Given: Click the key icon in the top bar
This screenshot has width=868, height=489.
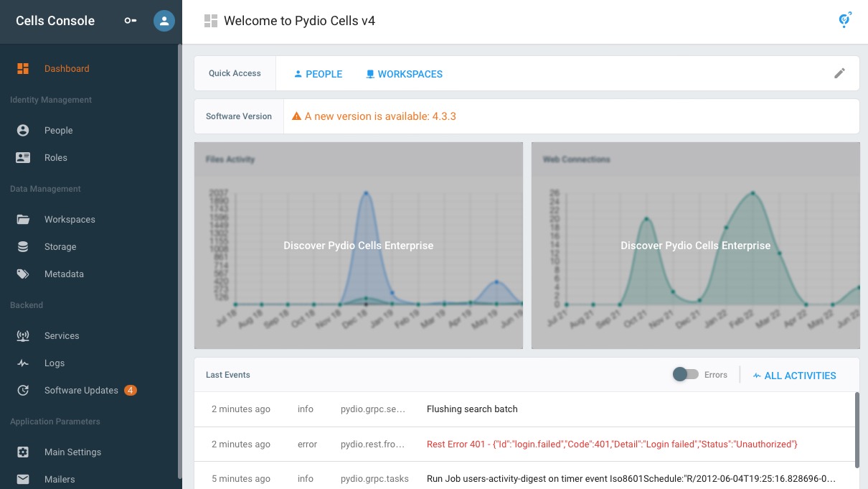Looking at the screenshot, I should (130, 21).
